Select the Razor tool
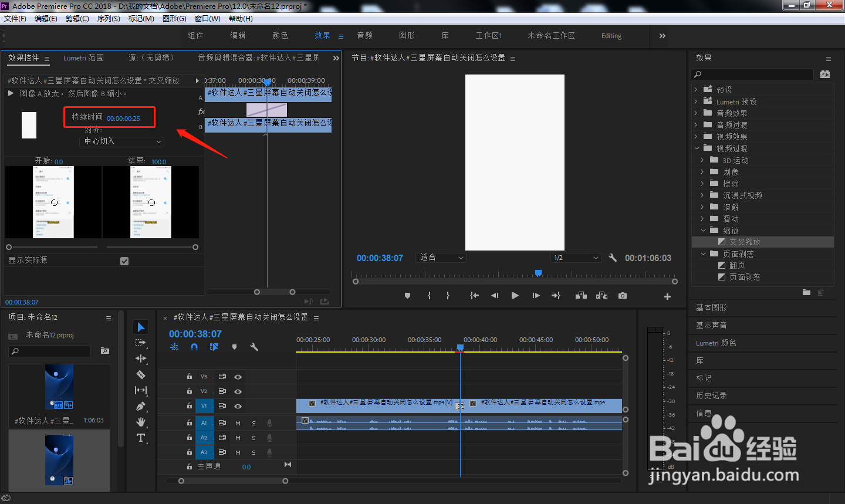Screen dimensions: 845x504 pyautogui.click(x=141, y=374)
